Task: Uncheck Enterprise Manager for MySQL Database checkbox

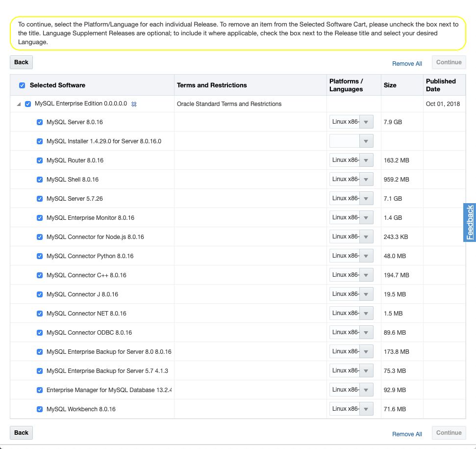Action: pos(40,390)
